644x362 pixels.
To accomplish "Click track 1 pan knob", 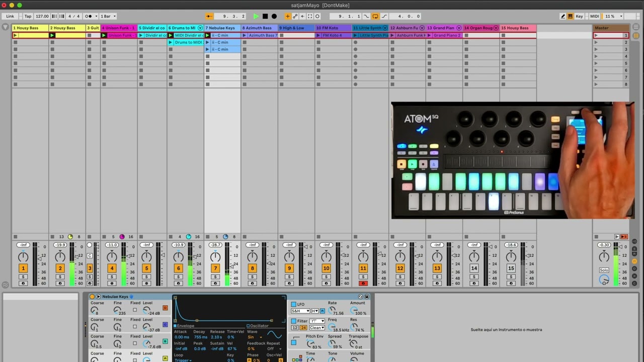I will click(x=23, y=256).
